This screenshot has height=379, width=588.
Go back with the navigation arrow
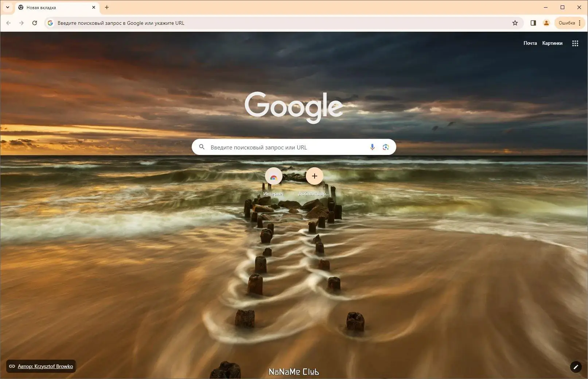click(8, 23)
